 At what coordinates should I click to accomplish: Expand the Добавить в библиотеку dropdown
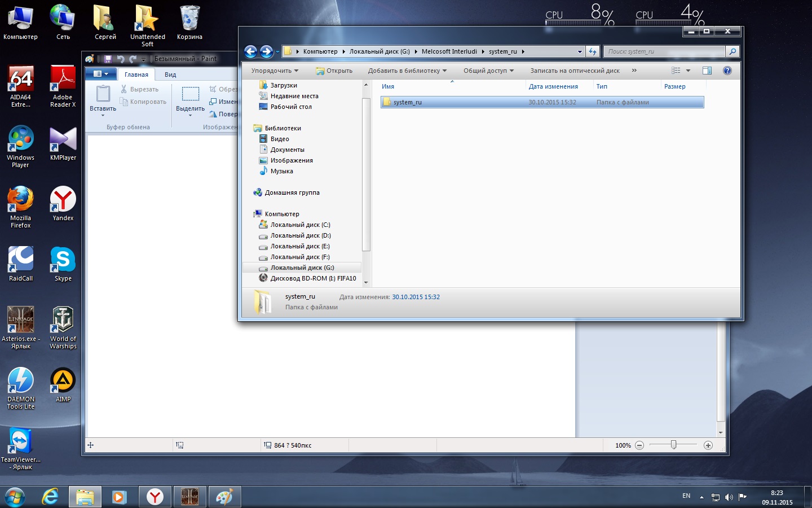[x=407, y=71]
